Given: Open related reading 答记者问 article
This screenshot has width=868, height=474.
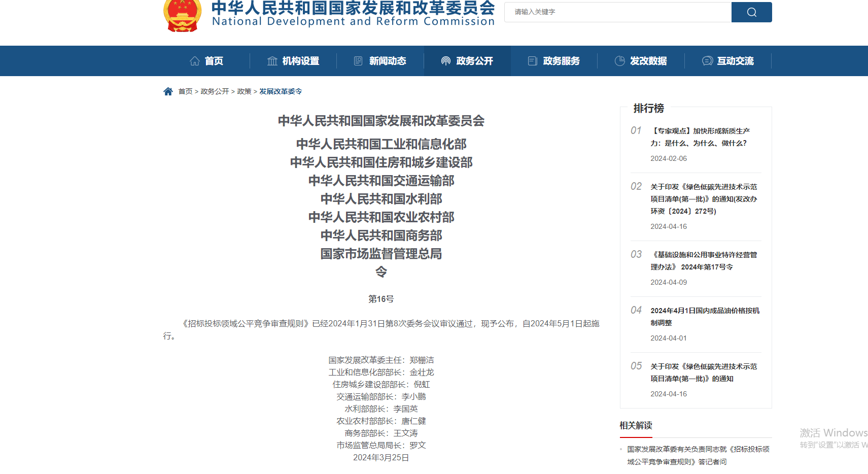Looking at the screenshot, I should tap(698, 455).
